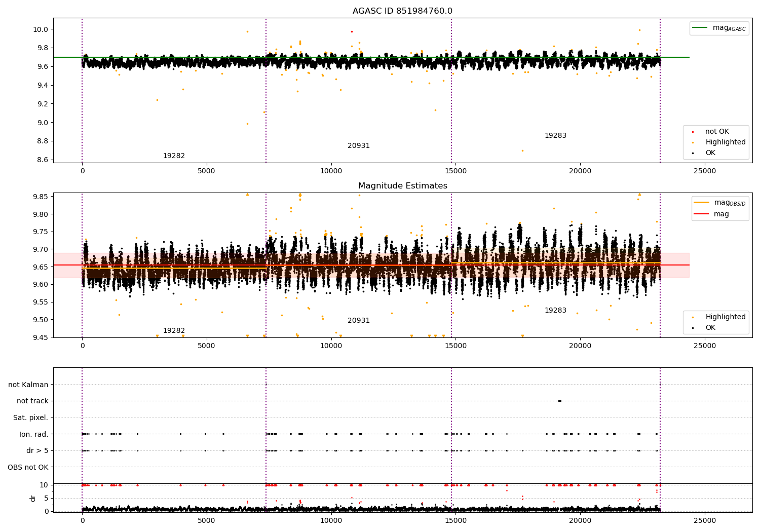Select obsid label 19283 in the top plot
Viewport: 760px width, 532px height.
tap(555, 136)
